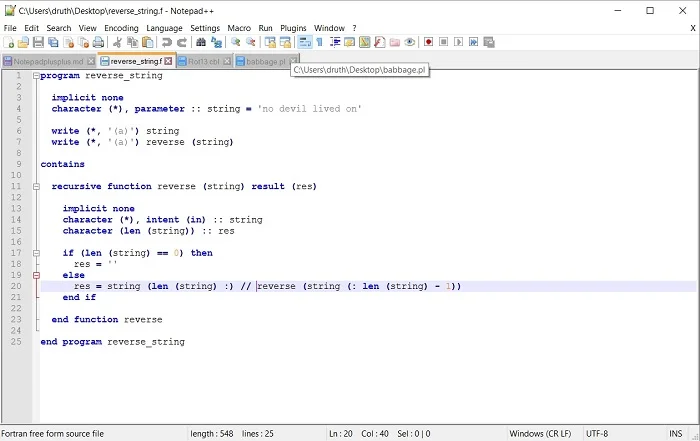700x441 pixels.
Task: Click the Windows (CR LF) status bar field
Action: coord(538,433)
